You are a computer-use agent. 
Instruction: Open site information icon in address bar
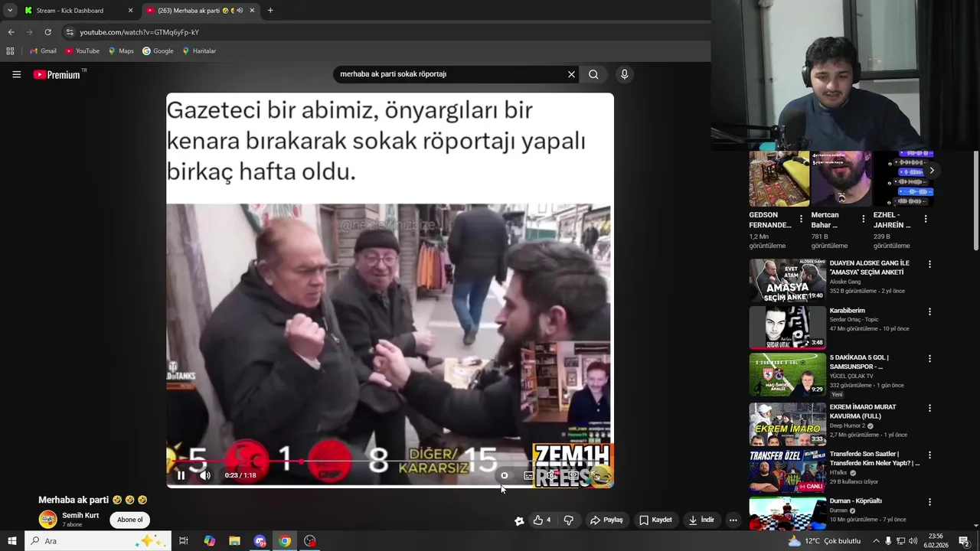pyautogui.click(x=70, y=32)
